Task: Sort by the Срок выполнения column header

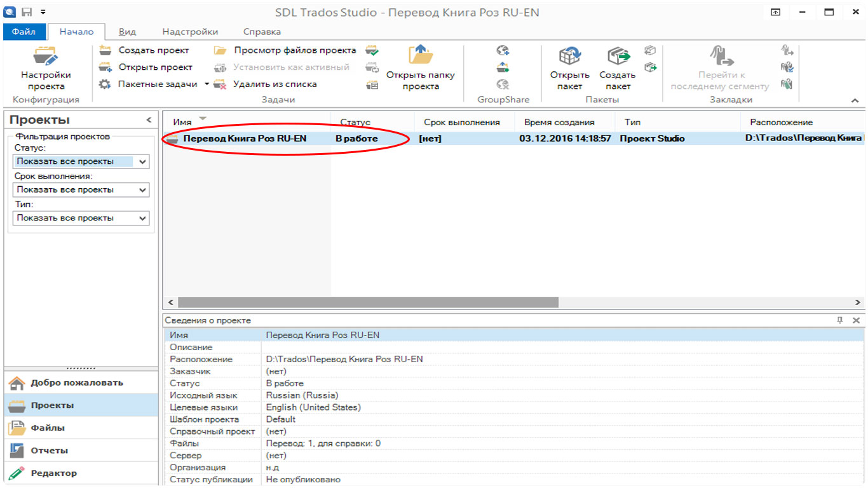Action: (465, 122)
